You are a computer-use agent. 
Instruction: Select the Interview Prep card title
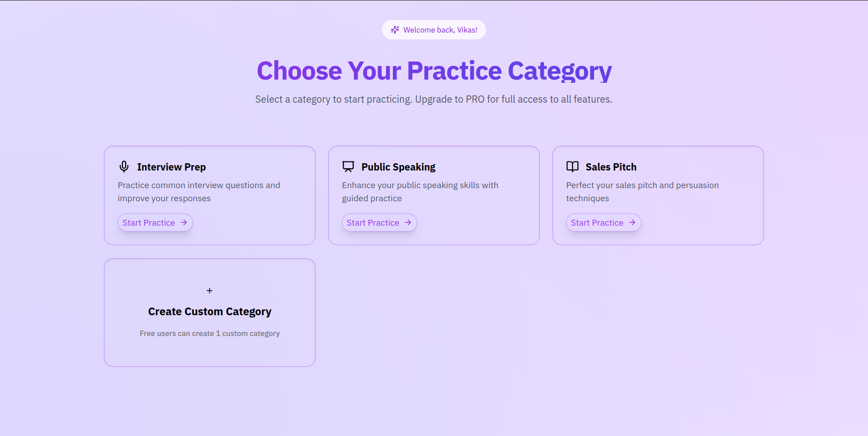[171, 167]
